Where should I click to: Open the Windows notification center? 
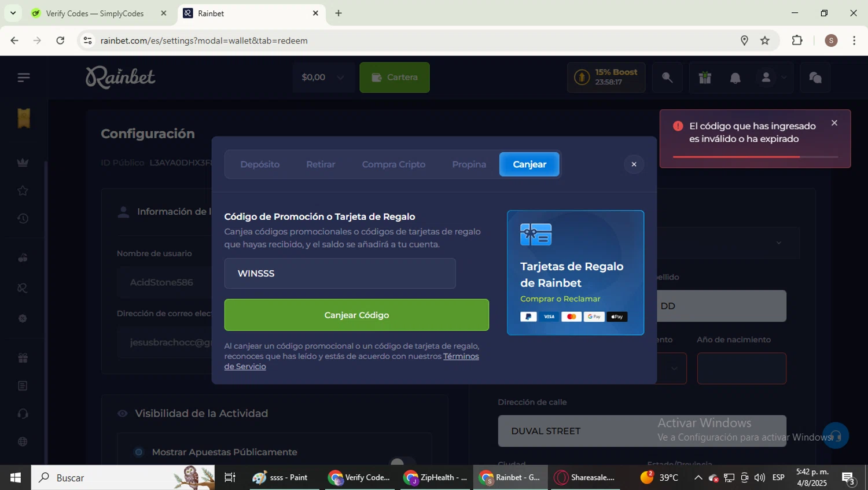pos(849,478)
